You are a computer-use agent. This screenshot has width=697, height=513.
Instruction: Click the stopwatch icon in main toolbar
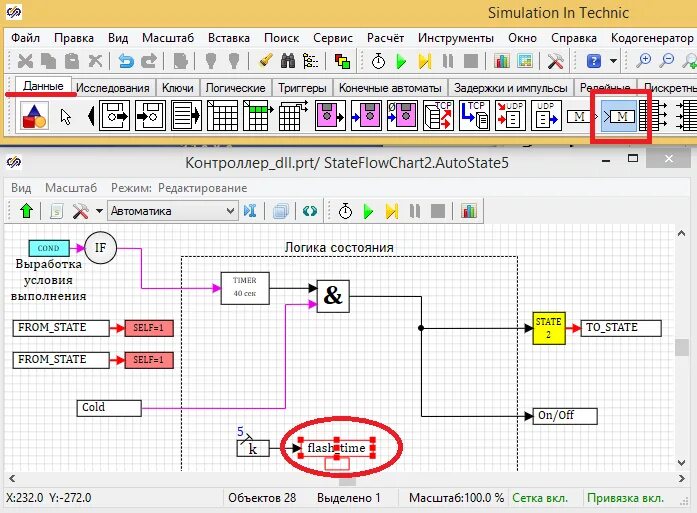(378, 60)
